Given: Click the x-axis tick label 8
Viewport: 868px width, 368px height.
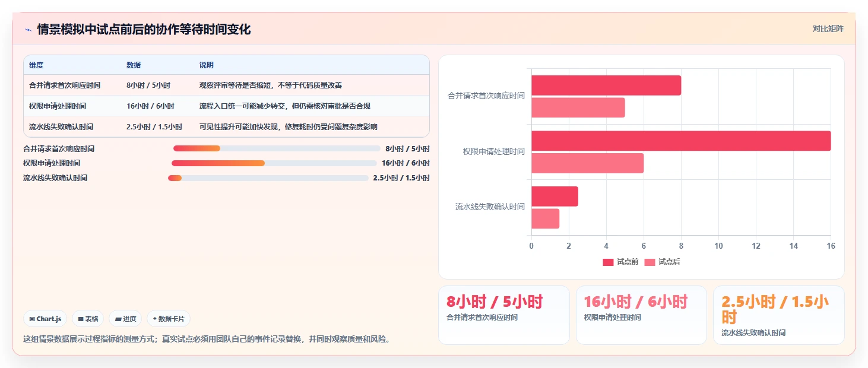Looking at the screenshot, I should pos(681,246).
